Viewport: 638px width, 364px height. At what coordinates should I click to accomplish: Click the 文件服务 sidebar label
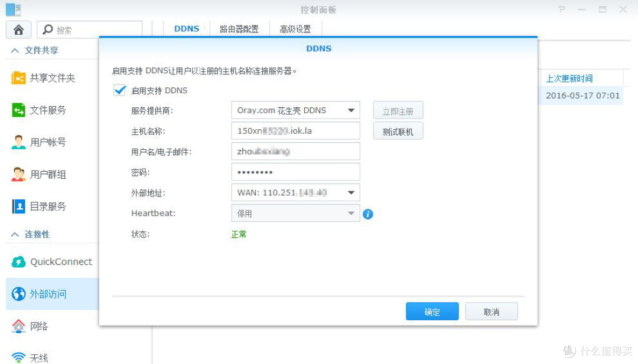[x=48, y=110]
